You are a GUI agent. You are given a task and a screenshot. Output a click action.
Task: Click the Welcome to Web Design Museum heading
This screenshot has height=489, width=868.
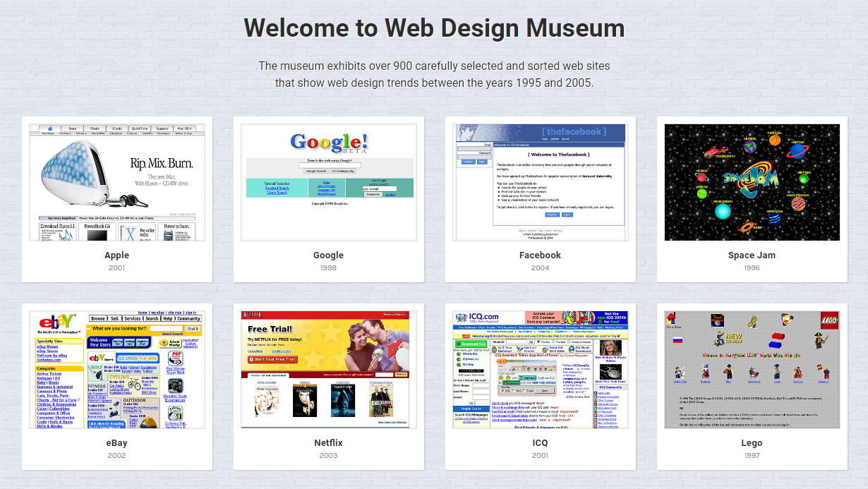[434, 28]
